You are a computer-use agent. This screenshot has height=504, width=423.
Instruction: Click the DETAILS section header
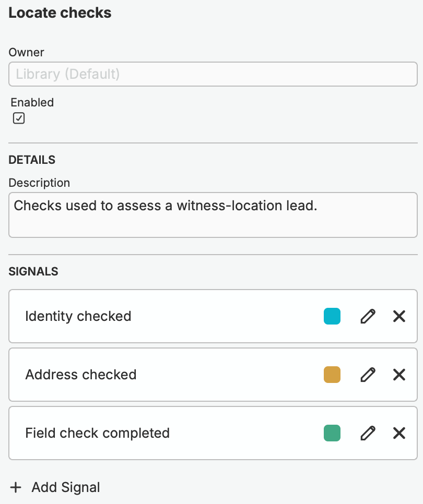coord(32,160)
